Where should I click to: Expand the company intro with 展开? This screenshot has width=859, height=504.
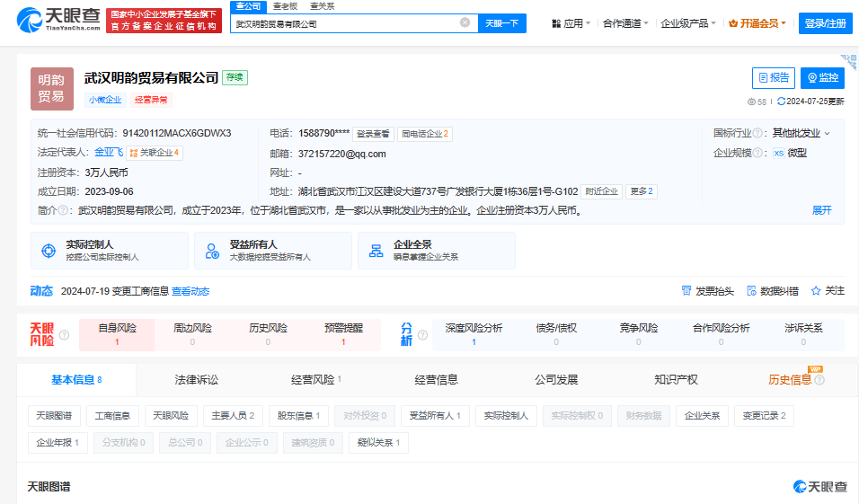click(x=822, y=210)
